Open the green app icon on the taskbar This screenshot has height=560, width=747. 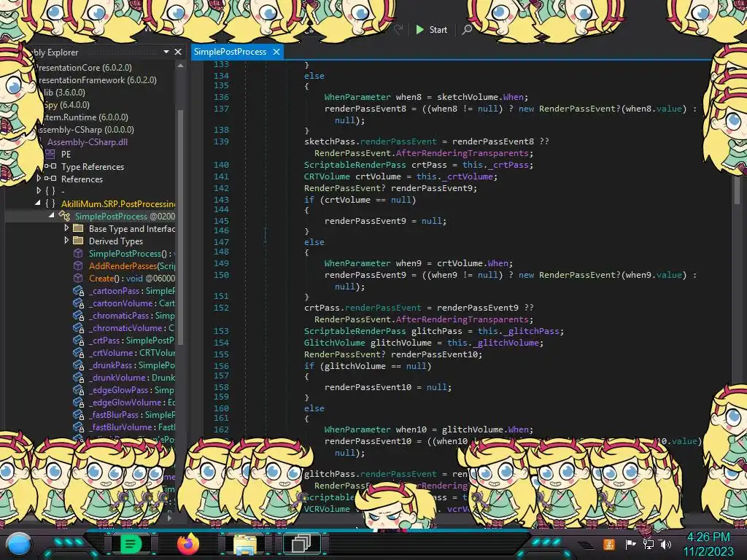131,544
